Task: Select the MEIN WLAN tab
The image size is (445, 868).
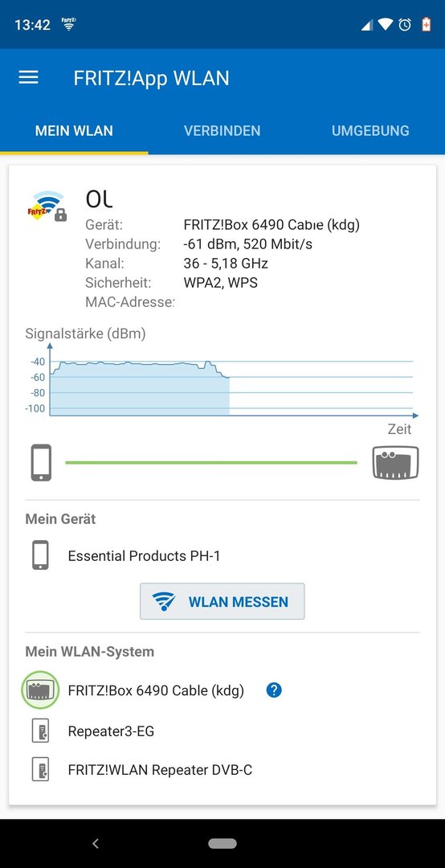Action: click(74, 131)
